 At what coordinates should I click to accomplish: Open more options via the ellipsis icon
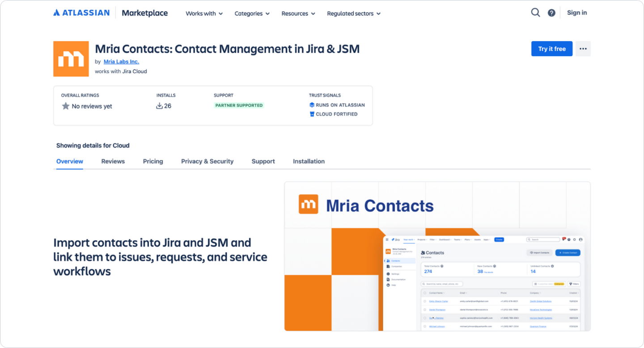[x=583, y=48]
